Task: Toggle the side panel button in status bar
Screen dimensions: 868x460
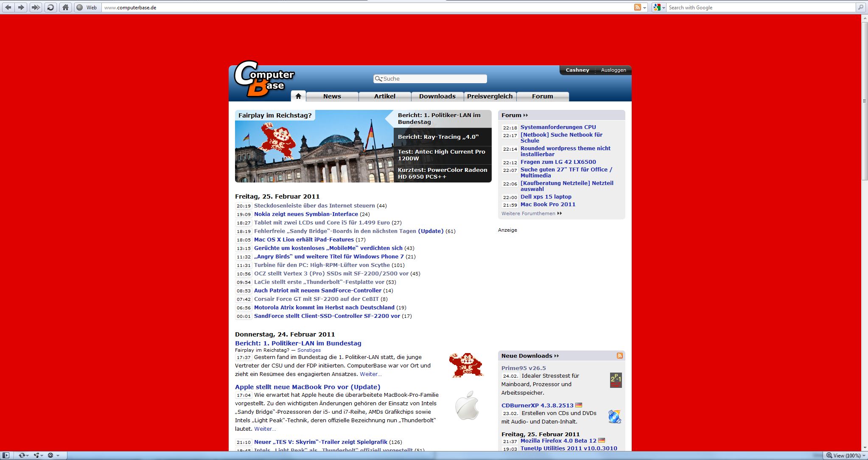Action: [x=6, y=455]
